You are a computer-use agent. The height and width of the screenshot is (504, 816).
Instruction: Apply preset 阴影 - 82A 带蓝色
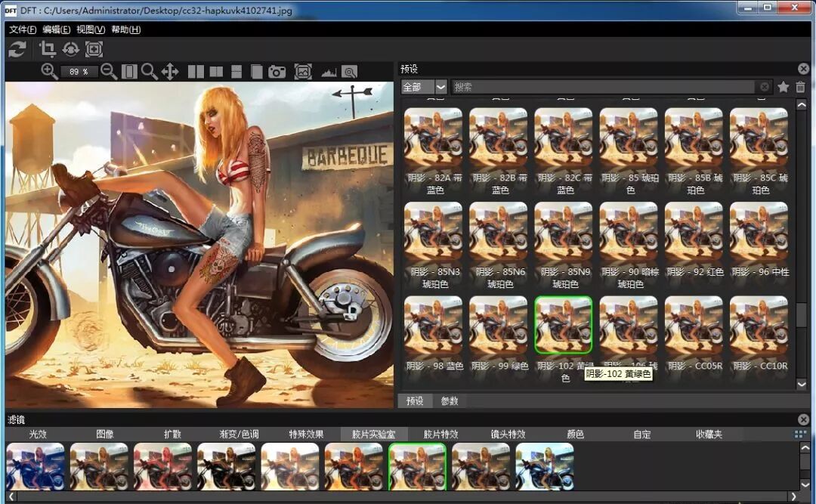(433, 137)
